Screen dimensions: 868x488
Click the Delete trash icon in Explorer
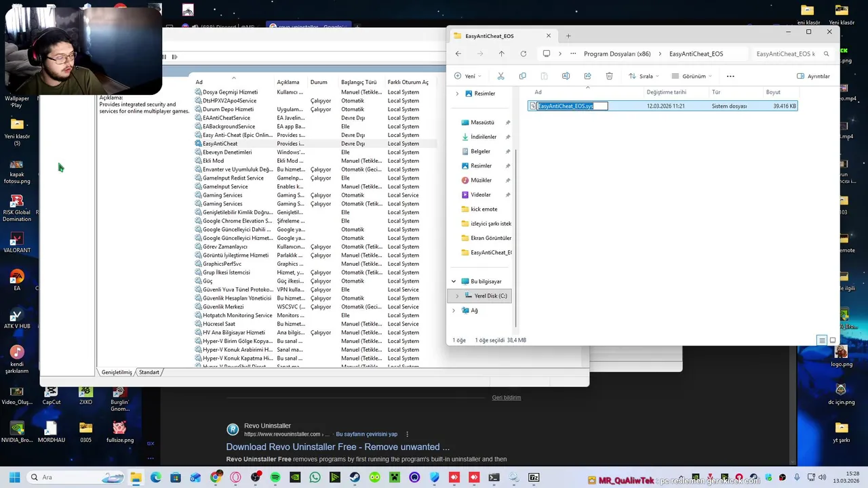pyautogui.click(x=609, y=76)
